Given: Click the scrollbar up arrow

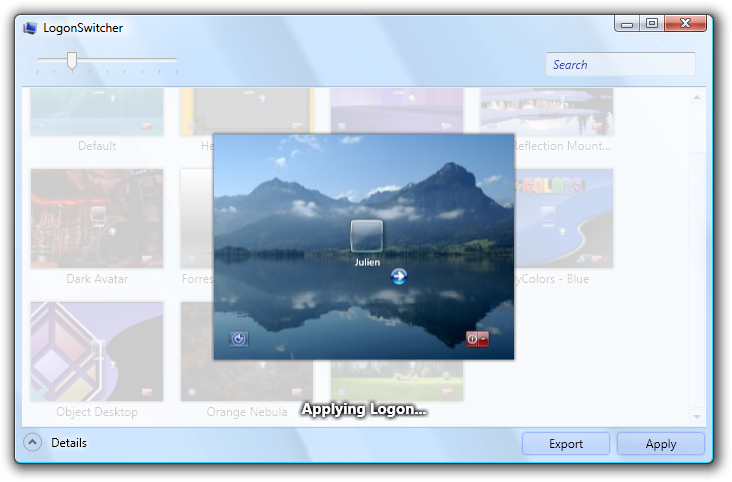Looking at the screenshot, I should click(697, 97).
